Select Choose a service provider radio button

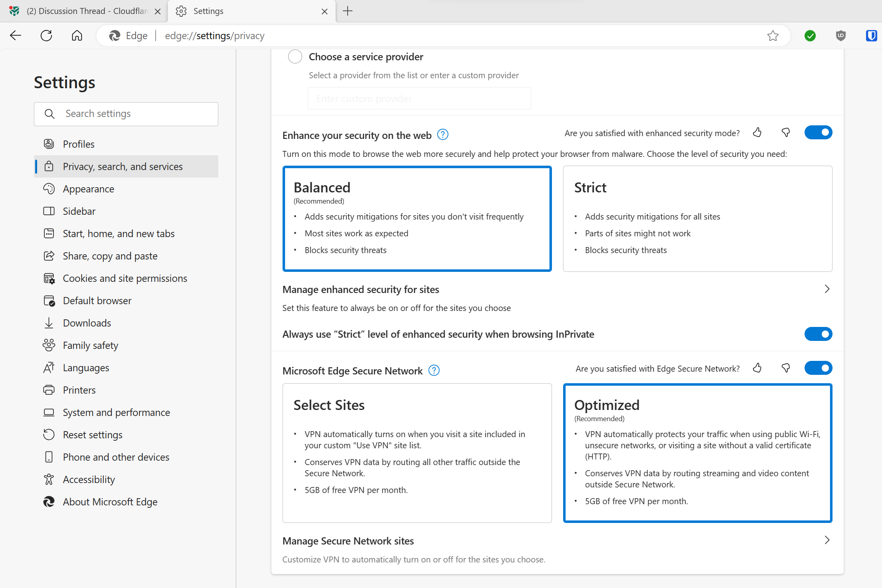tap(295, 57)
